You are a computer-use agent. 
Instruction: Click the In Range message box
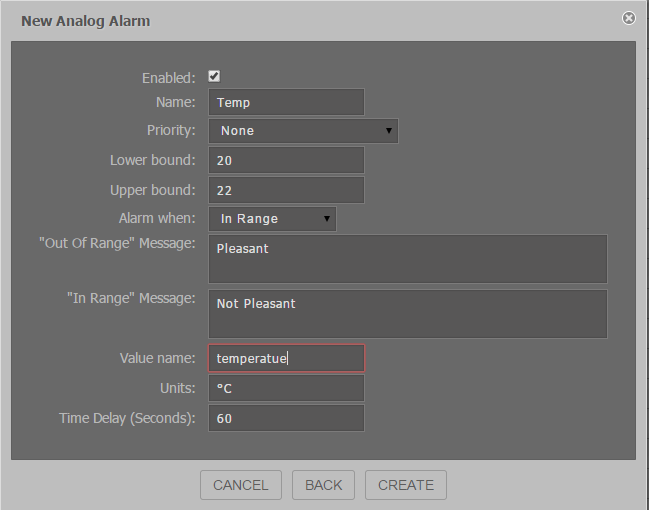point(408,314)
